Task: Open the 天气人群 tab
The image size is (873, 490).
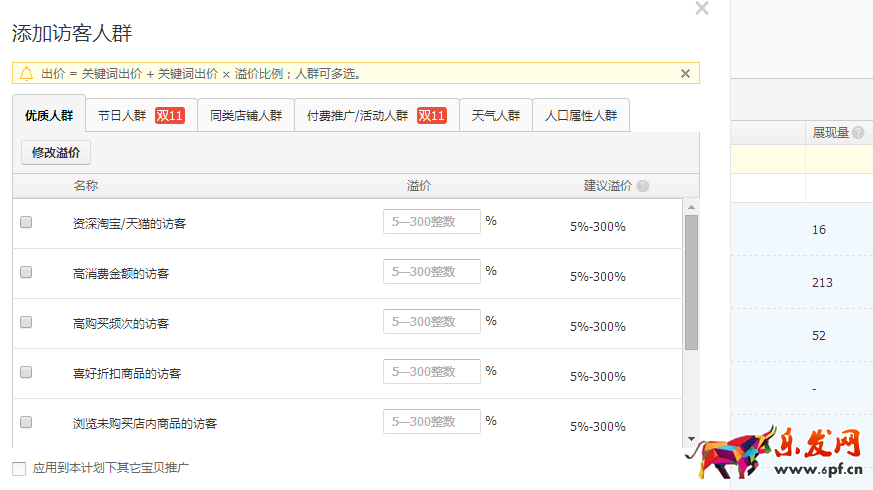Action: coord(496,115)
